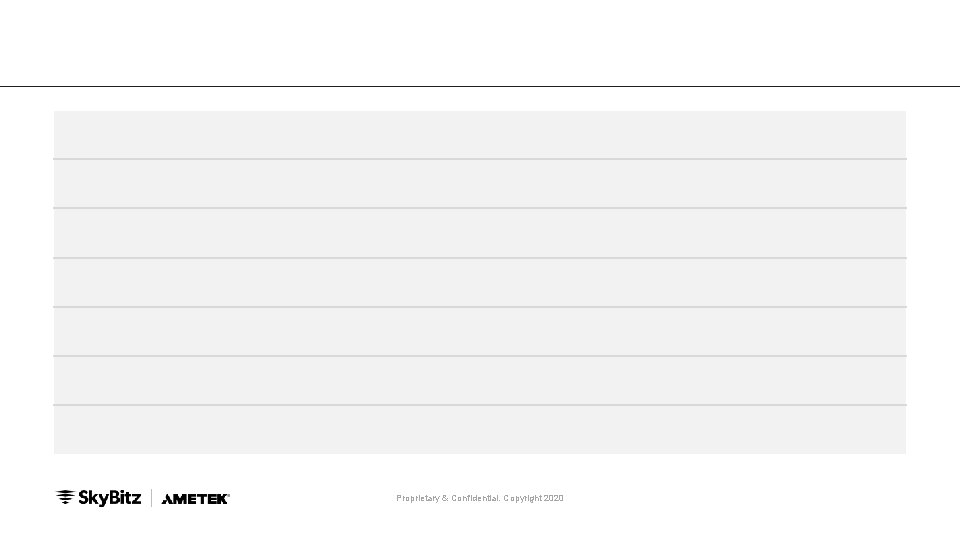Click the AMETEK logo in footer
Screen dimensions: 960x540
coord(195,499)
